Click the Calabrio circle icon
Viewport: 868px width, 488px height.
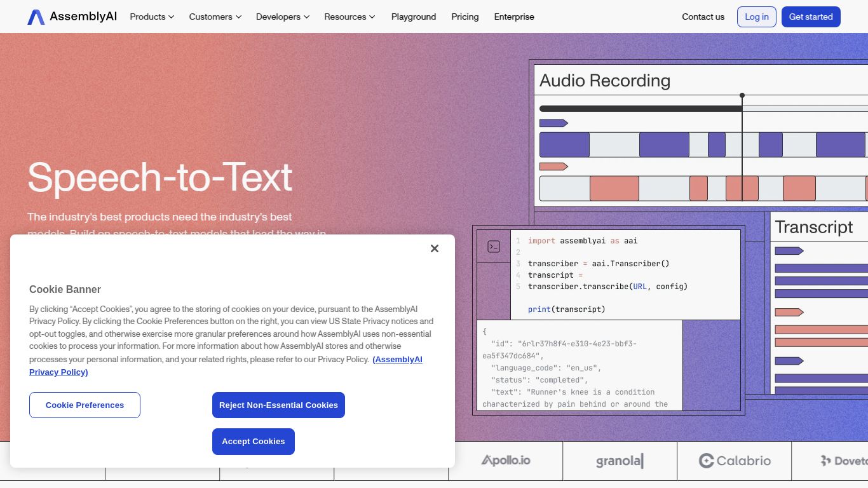pos(706,461)
